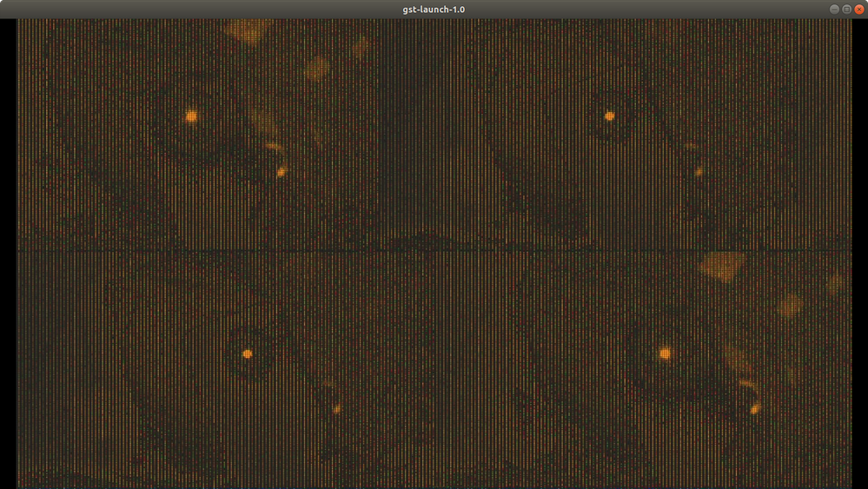Minimize the gst-launch-1.0 window
This screenshot has width=868, height=489.
point(835,10)
